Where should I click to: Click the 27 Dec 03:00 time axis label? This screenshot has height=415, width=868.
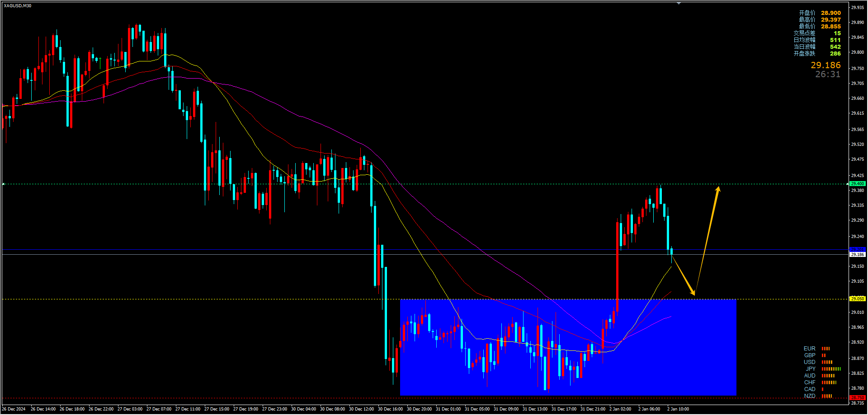pyautogui.click(x=130, y=409)
